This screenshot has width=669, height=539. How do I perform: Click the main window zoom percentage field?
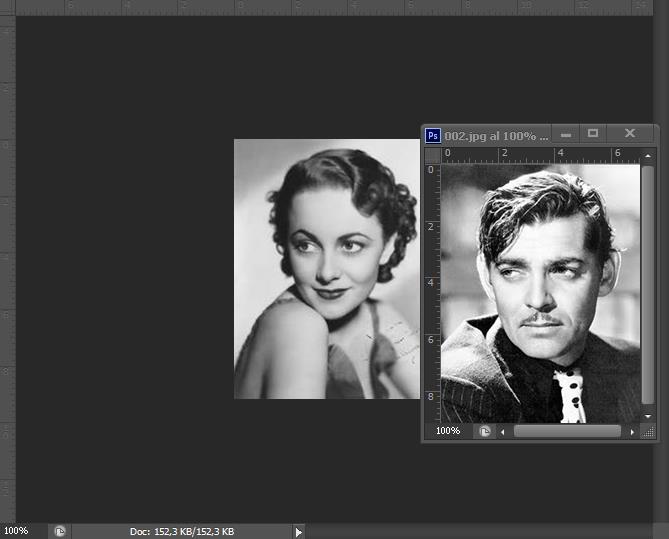[x=18, y=531]
